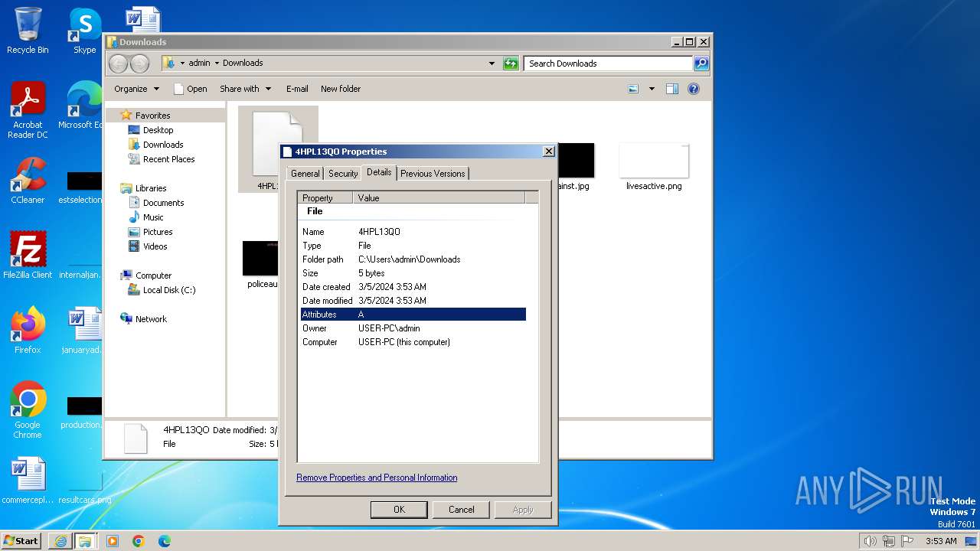
Task: Switch to the Security tab
Action: click(343, 174)
